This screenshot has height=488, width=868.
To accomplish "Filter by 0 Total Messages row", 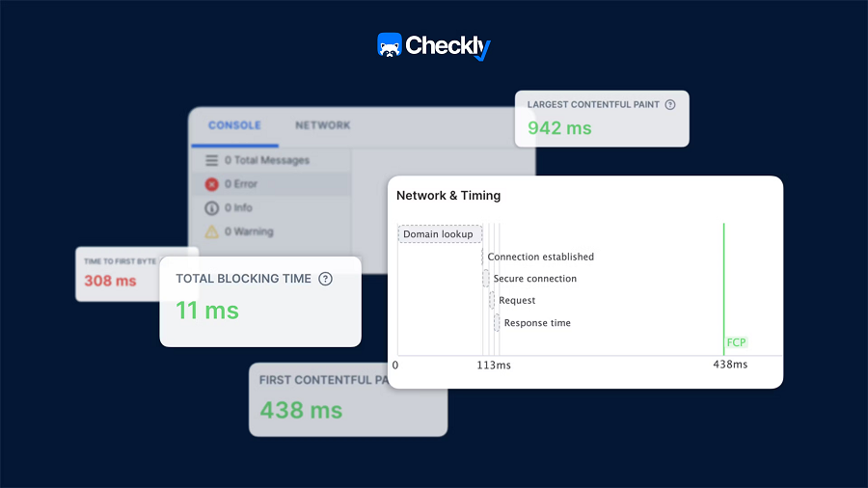I will [271, 160].
